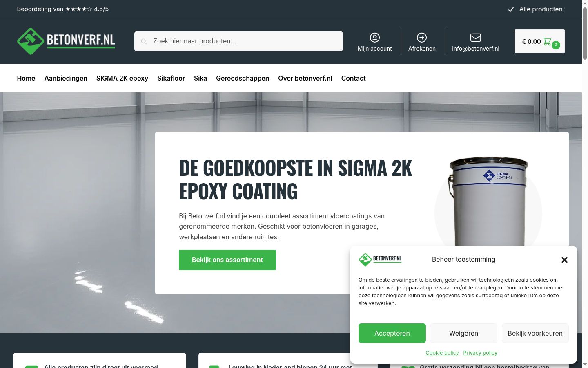Click the Afrekenen label
This screenshot has width=588, height=368.
click(422, 49)
